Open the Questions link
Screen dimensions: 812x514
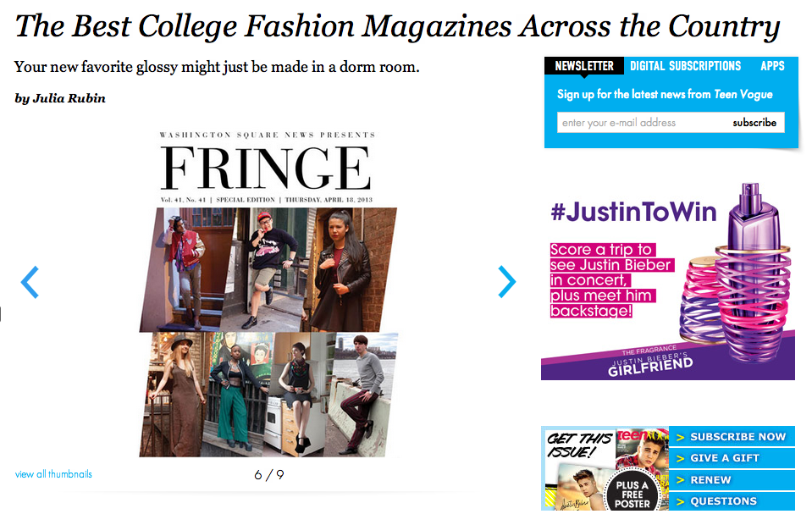tap(723, 500)
